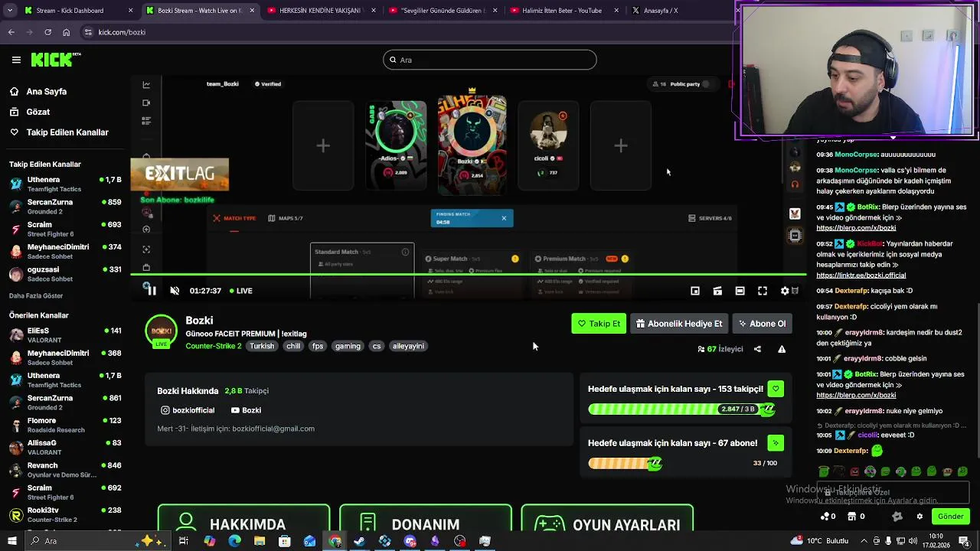Open chat settings gear
The image size is (980, 551).
[920, 517]
